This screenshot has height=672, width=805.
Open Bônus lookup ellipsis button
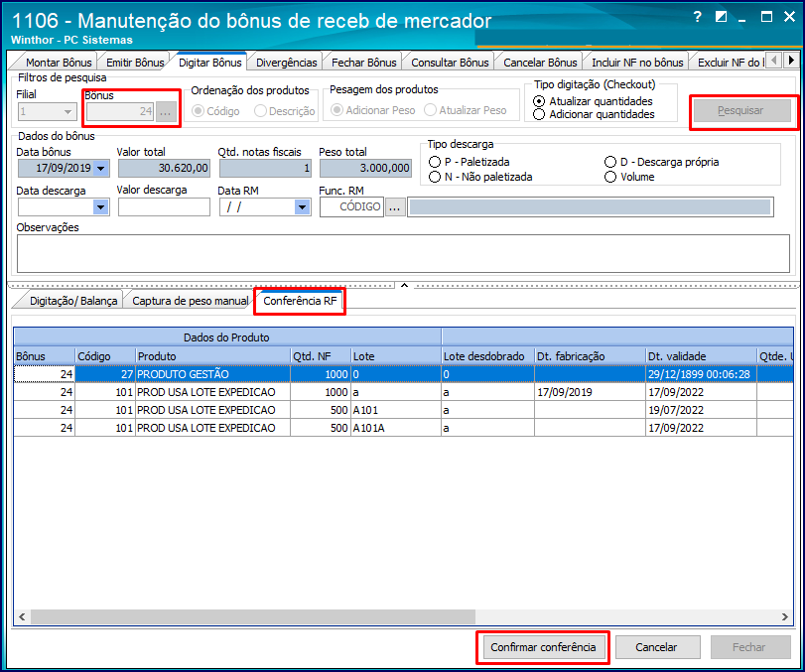point(166,111)
